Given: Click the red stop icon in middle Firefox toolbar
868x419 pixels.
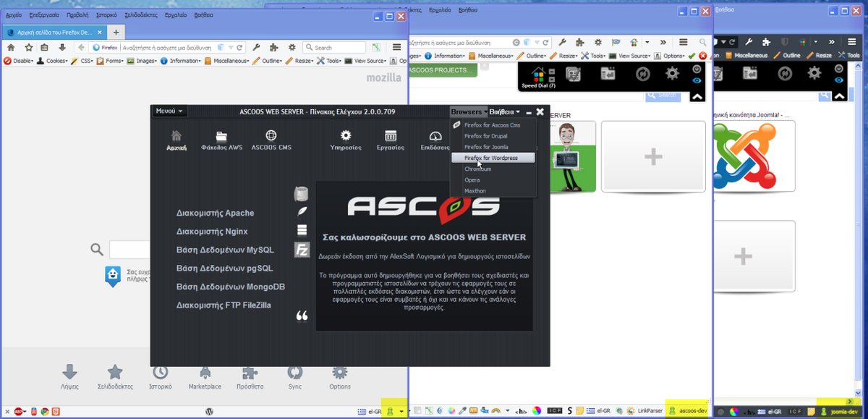Looking at the screenshot, I should tap(703, 56).
